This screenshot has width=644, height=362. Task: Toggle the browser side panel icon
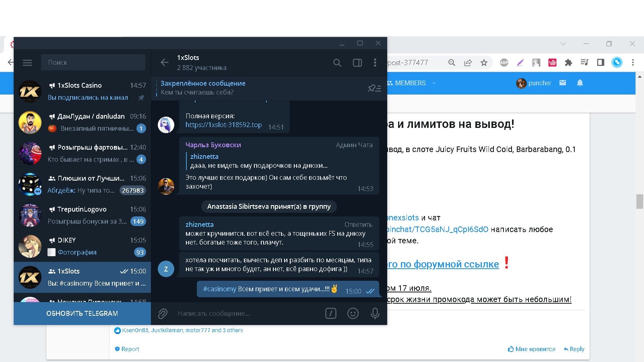(x=601, y=62)
